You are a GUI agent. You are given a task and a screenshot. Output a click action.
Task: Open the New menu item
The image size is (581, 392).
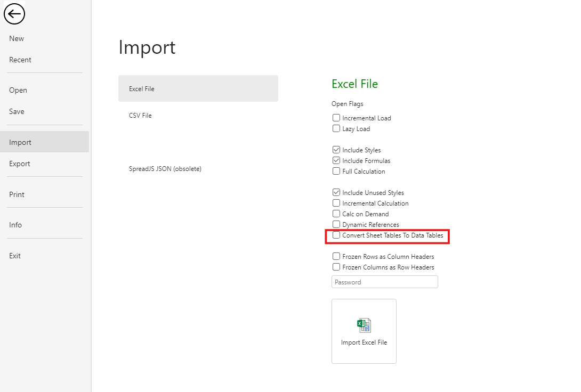pyautogui.click(x=17, y=38)
